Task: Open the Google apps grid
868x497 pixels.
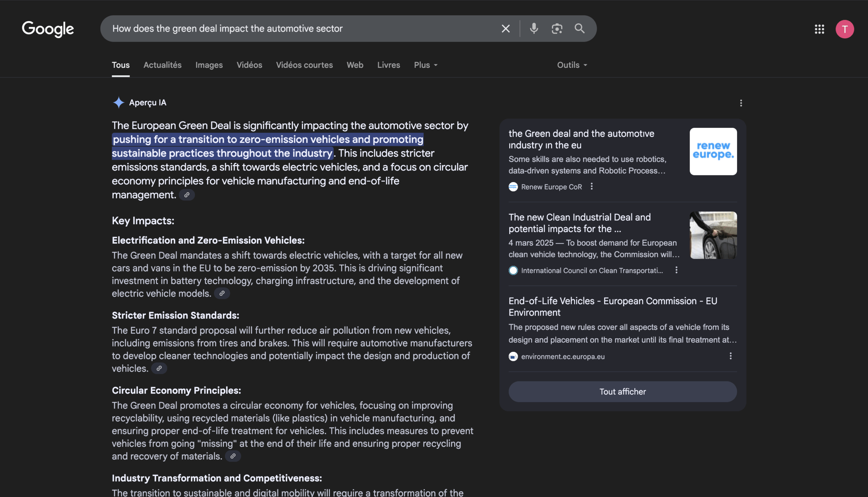Action: click(819, 29)
